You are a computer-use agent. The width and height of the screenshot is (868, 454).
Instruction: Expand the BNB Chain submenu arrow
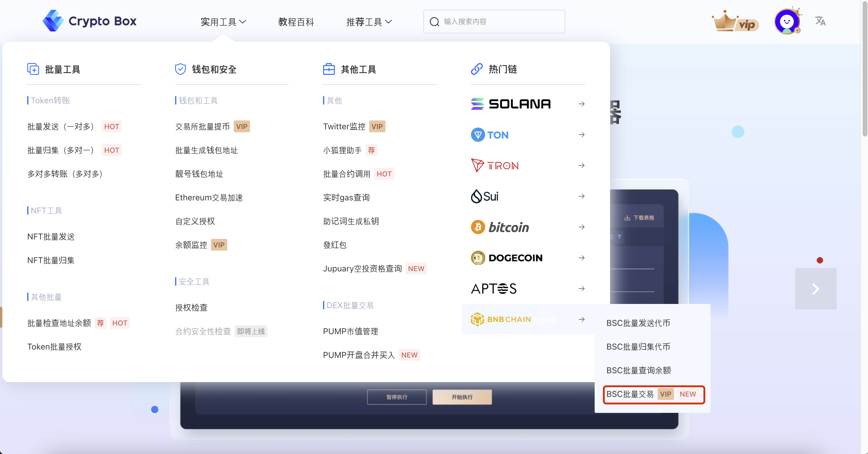[581, 319]
